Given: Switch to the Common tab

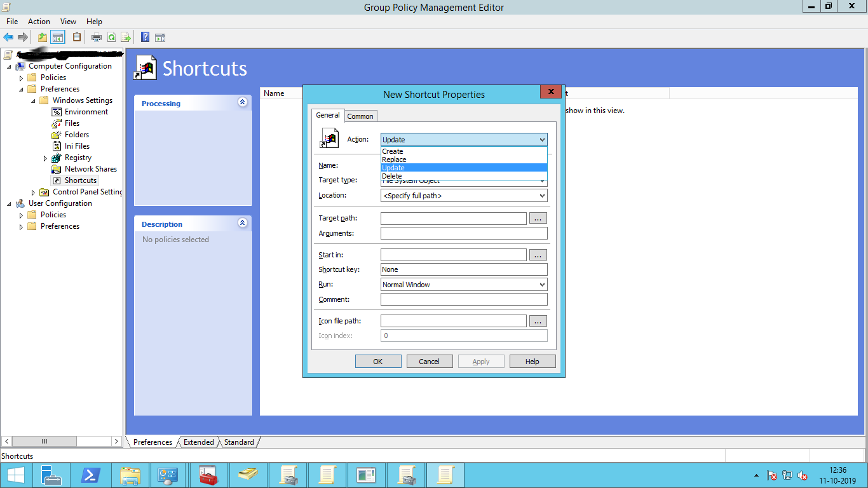Looking at the screenshot, I should 360,116.
